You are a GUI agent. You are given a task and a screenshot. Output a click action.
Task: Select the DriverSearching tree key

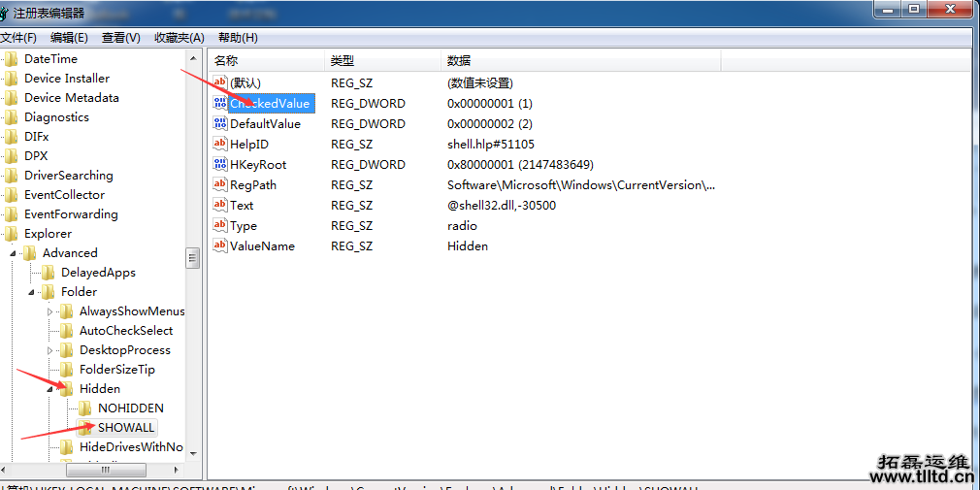click(x=68, y=176)
